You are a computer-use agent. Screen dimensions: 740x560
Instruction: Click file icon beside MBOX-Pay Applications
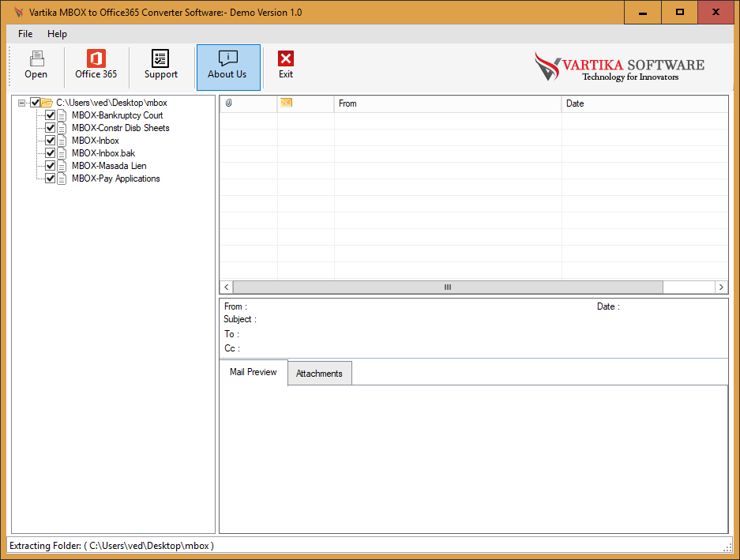(62, 179)
